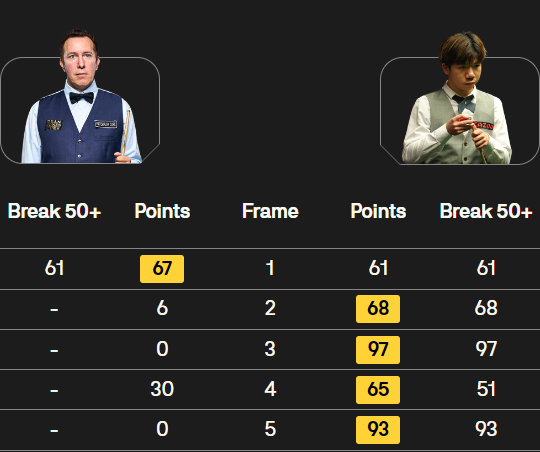
Task: Click the left player's 6 points score
Action: [x=162, y=308]
